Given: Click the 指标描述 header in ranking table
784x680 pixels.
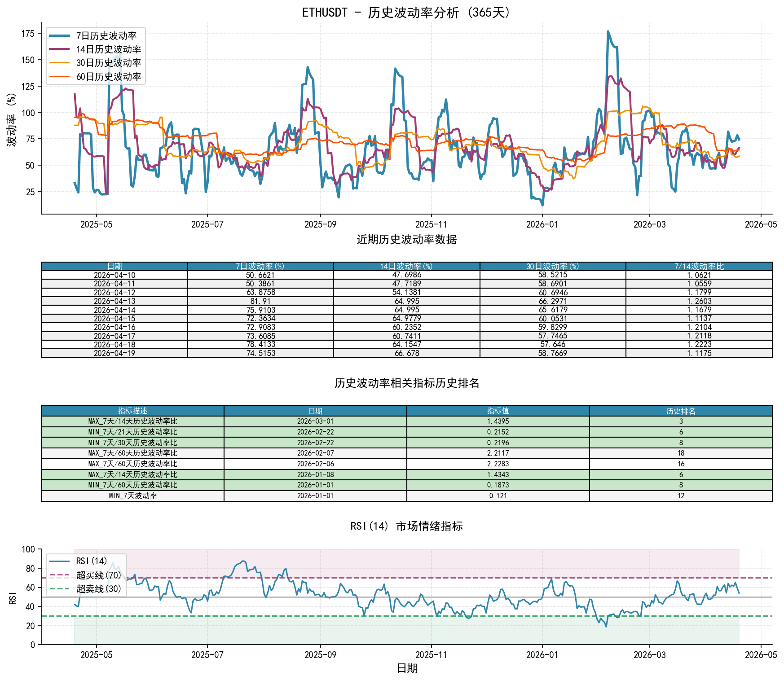Looking at the screenshot, I should [132, 411].
